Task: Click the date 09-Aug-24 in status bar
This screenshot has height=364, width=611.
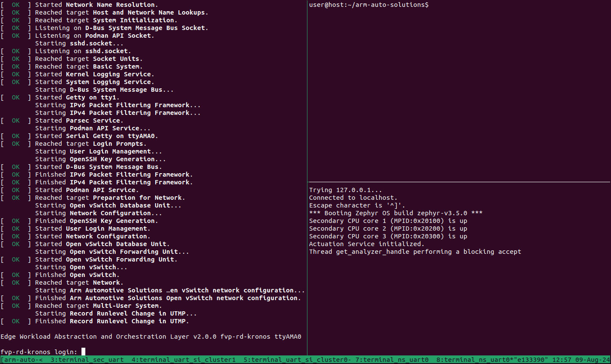Action: point(593,360)
